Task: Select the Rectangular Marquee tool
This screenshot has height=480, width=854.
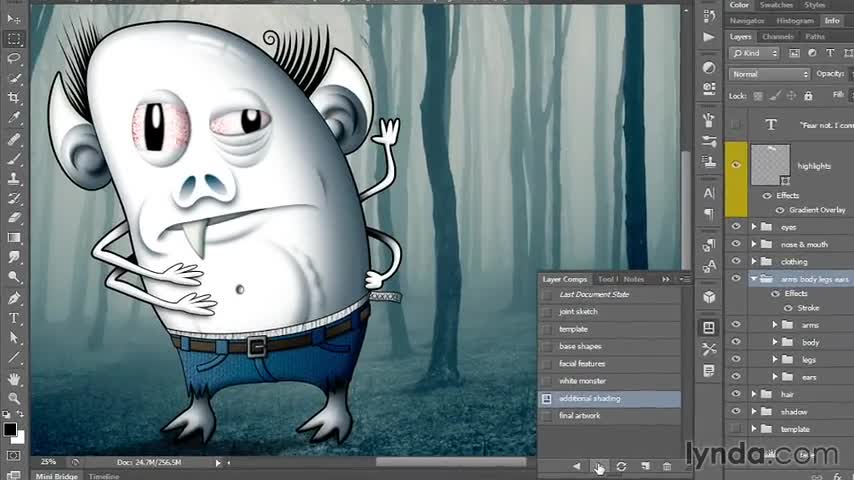Action: [x=14, y=39]
